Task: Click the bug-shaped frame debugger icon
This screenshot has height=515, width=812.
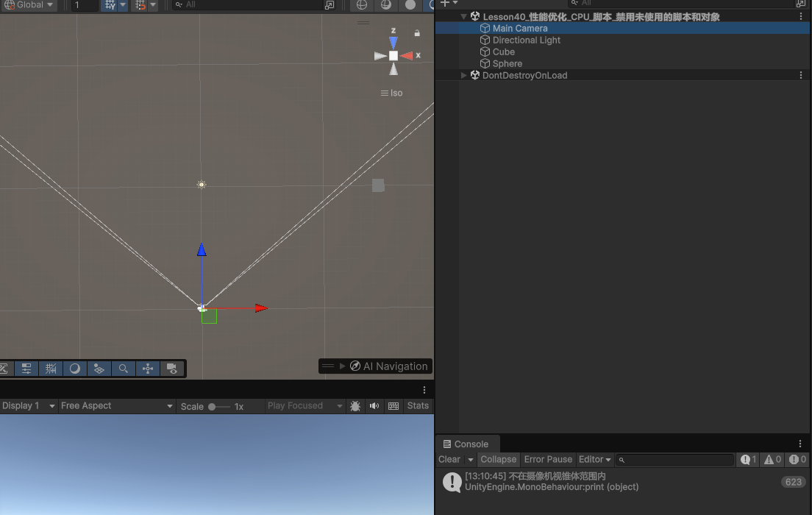Action: click(355, 406)
